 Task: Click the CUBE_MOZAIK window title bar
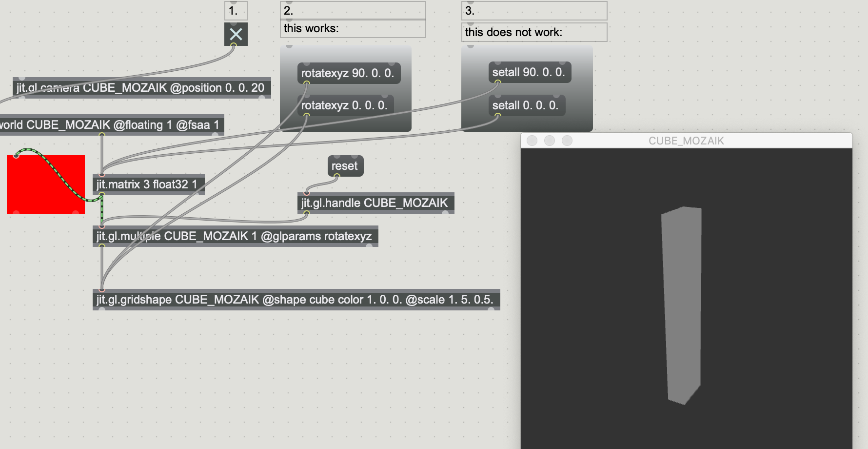coord(686,141)
